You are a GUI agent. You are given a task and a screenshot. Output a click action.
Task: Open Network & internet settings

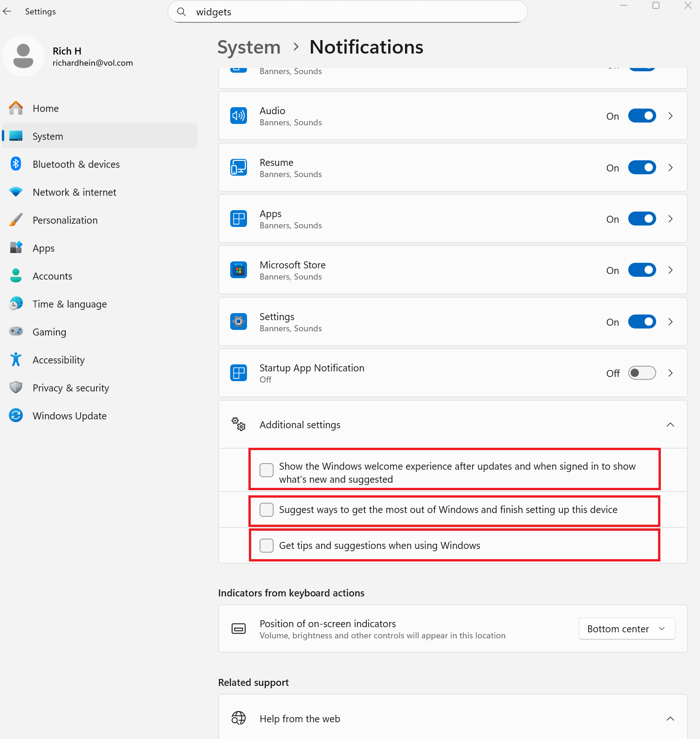(x=100, y=192)
